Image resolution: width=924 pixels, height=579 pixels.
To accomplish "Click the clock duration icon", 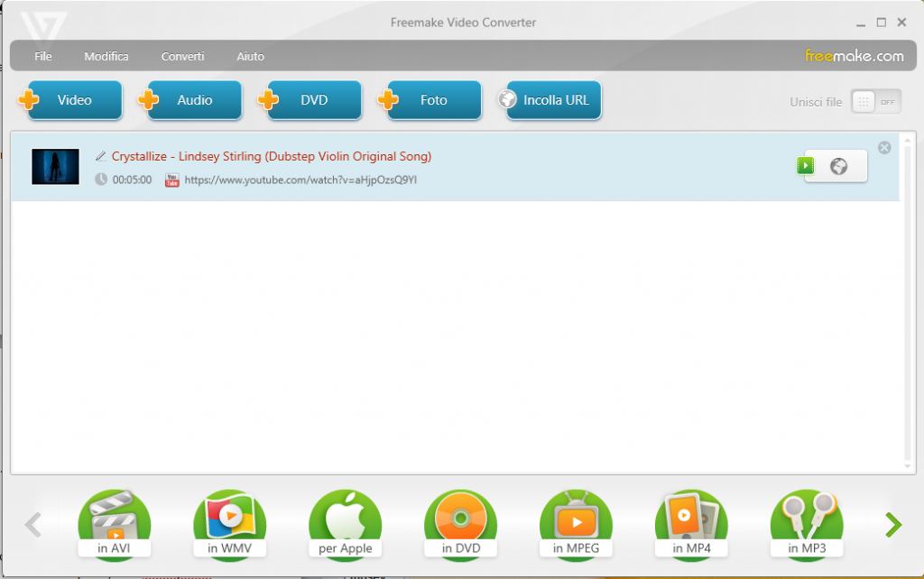I will [x=101, y=179].
